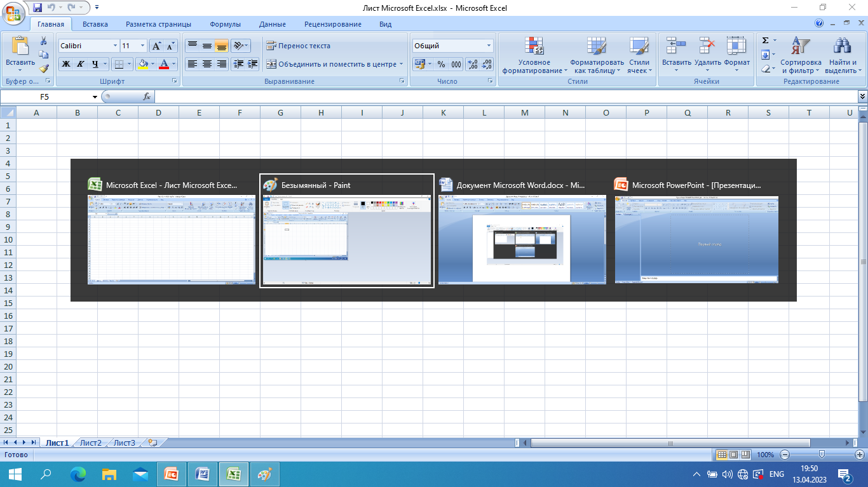Decrease font size with the small A icon

pos(170,46)
